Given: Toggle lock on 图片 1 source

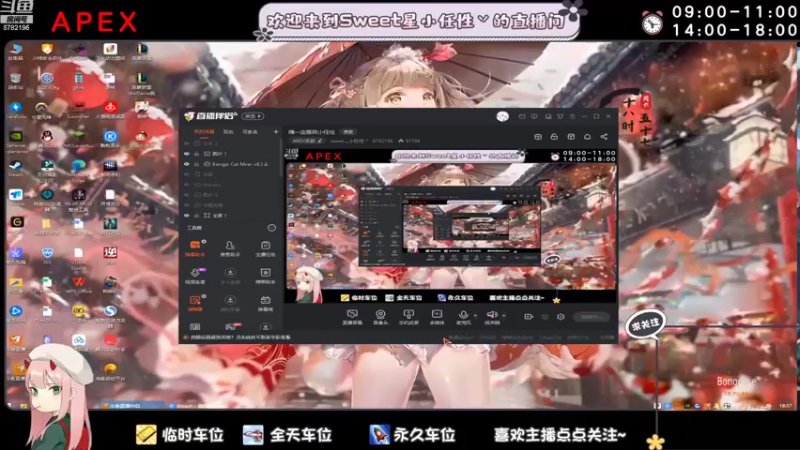Looking at the screenshot, I should 196,154.
